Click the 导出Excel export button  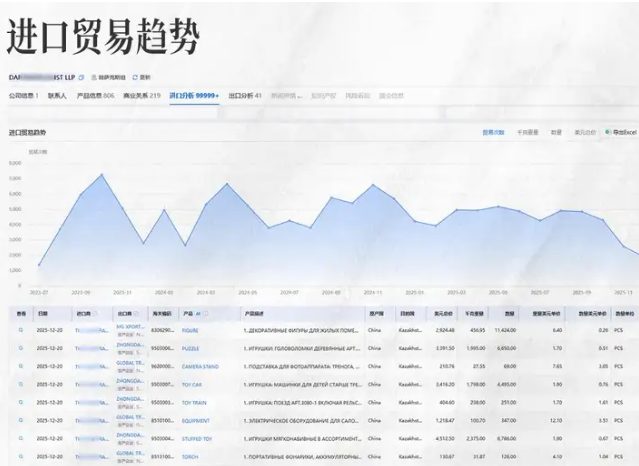point(621,131)
